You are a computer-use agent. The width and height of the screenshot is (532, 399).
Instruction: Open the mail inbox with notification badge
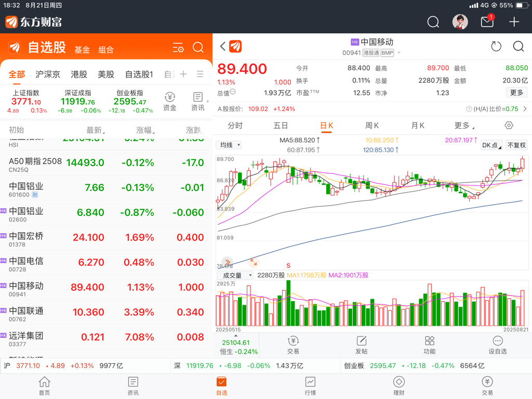click(487, 21)
